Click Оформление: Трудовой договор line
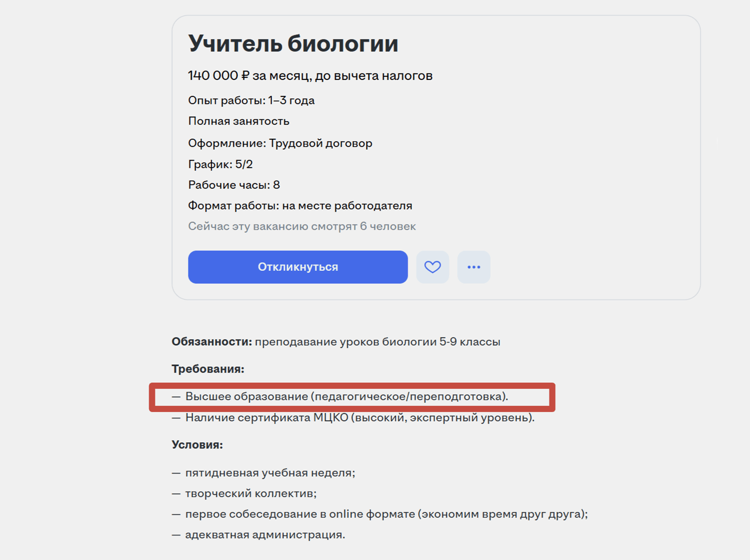The image size is (750, 560). tap(280, 143)
